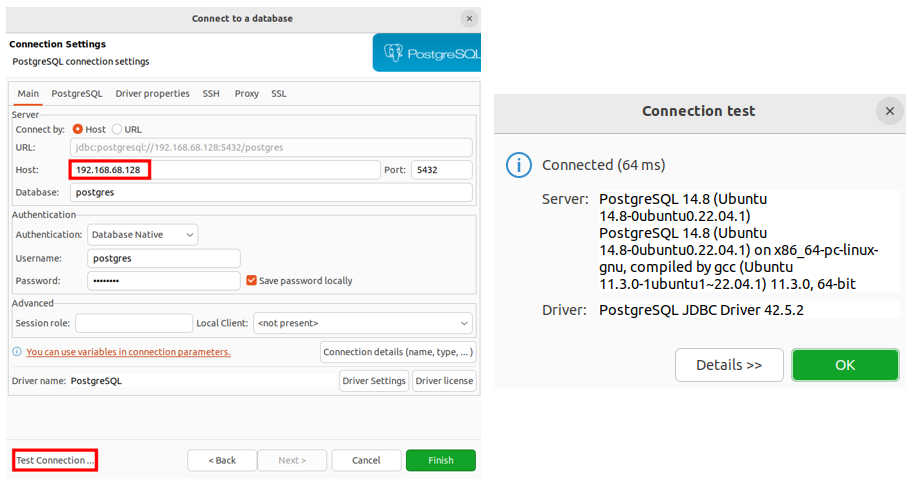
Task: Toggle Save password locally checkbox
Action: pyautogui.click(x=252, y=281)
